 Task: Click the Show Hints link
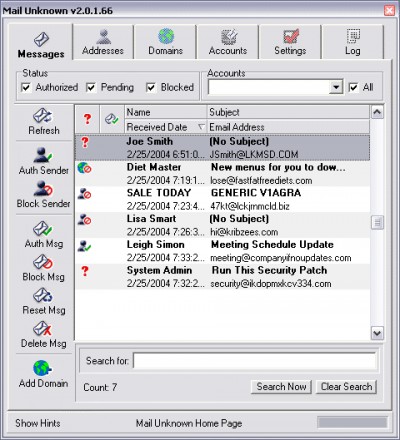(x=38, y=423)
